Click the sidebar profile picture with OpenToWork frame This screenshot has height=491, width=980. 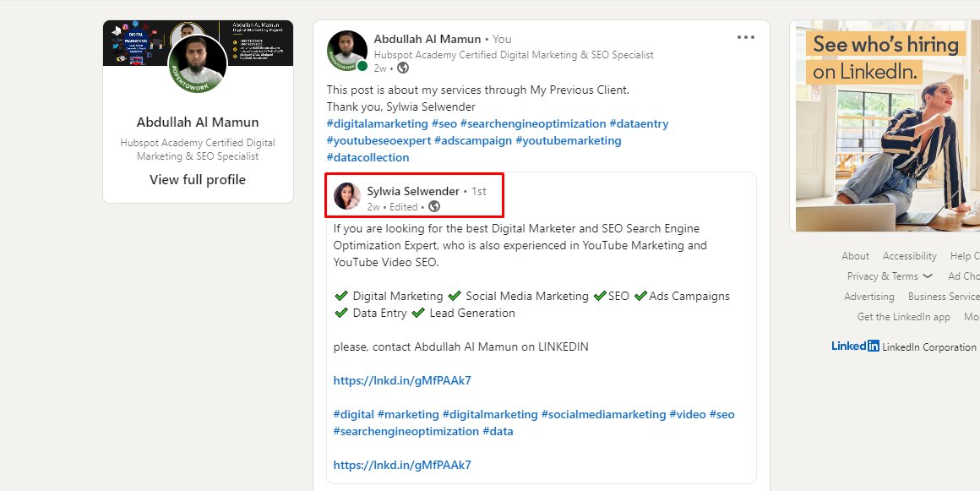[x=198, y=63]
